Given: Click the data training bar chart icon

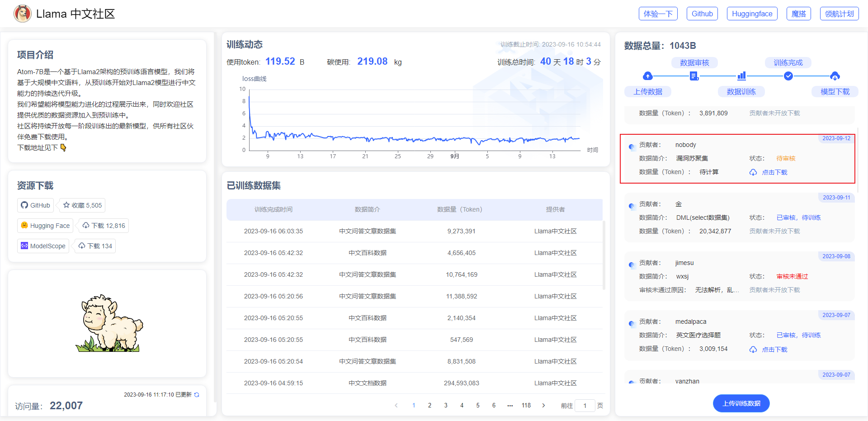Looking at the screenshot, I should (741, 76).
